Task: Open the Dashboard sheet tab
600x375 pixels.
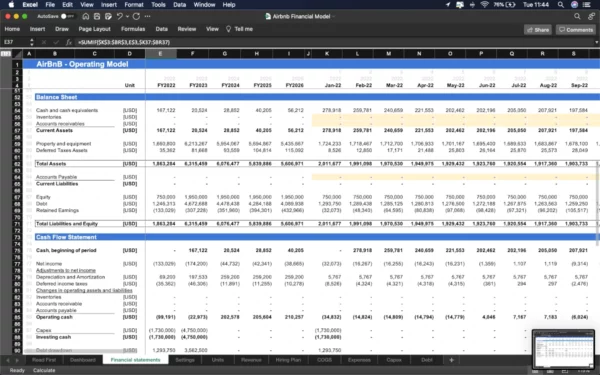Action: [83, 360]
